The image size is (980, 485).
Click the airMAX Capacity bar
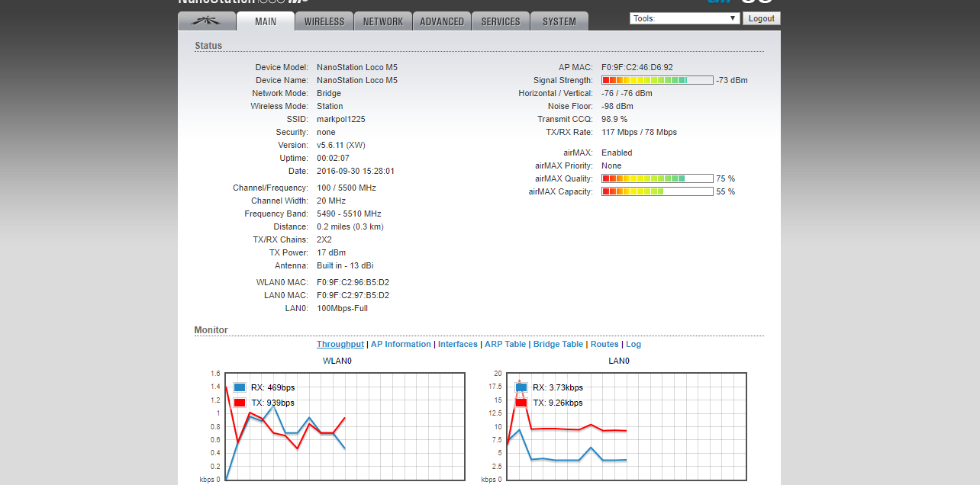(x=657, y=191)
